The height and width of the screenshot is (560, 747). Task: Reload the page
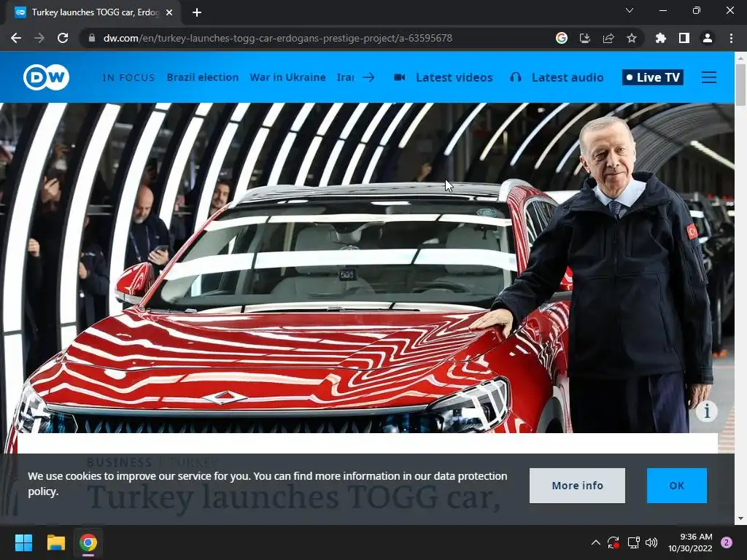pyautogui.click(x=63, y=38)
